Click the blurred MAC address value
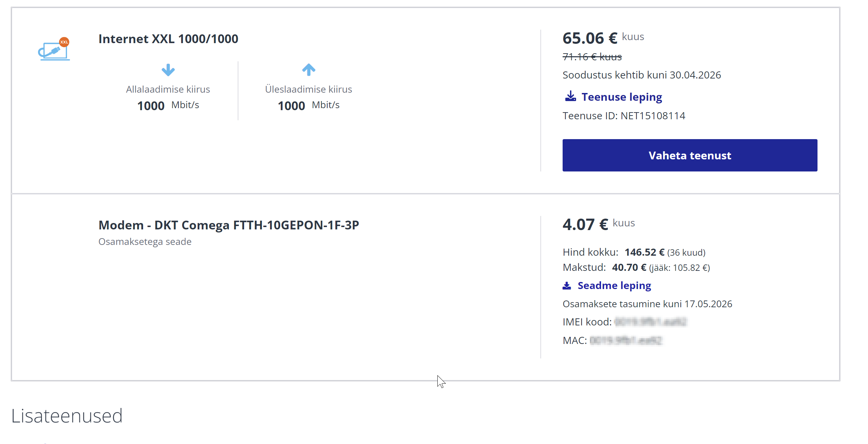868x444 pixels. coord(626,341)
